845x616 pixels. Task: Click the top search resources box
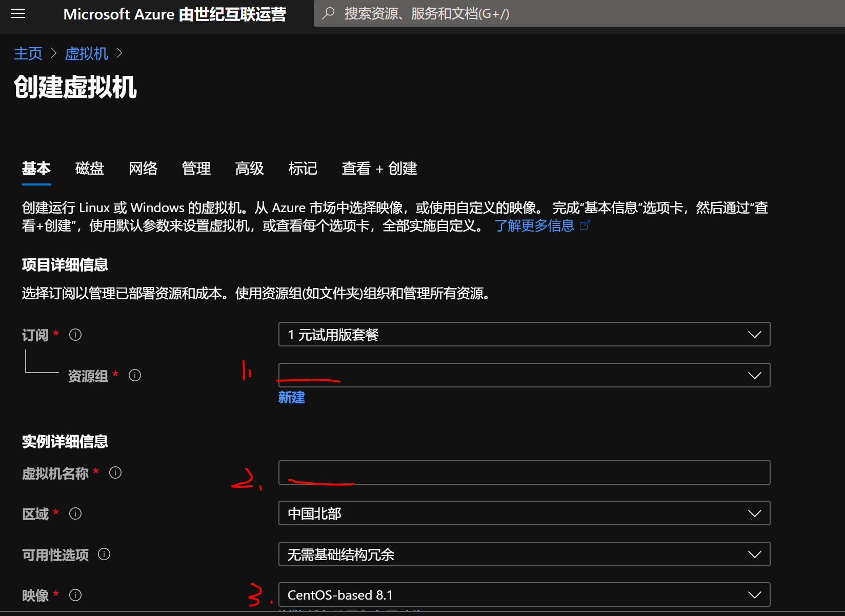click(579, 13)
